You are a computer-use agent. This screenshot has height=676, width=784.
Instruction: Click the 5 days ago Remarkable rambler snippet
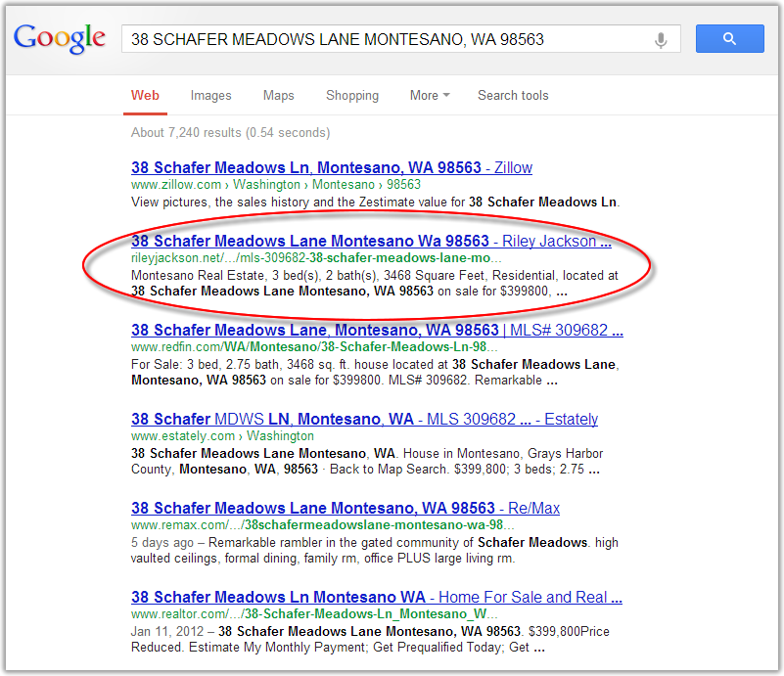tap(375, 550)
